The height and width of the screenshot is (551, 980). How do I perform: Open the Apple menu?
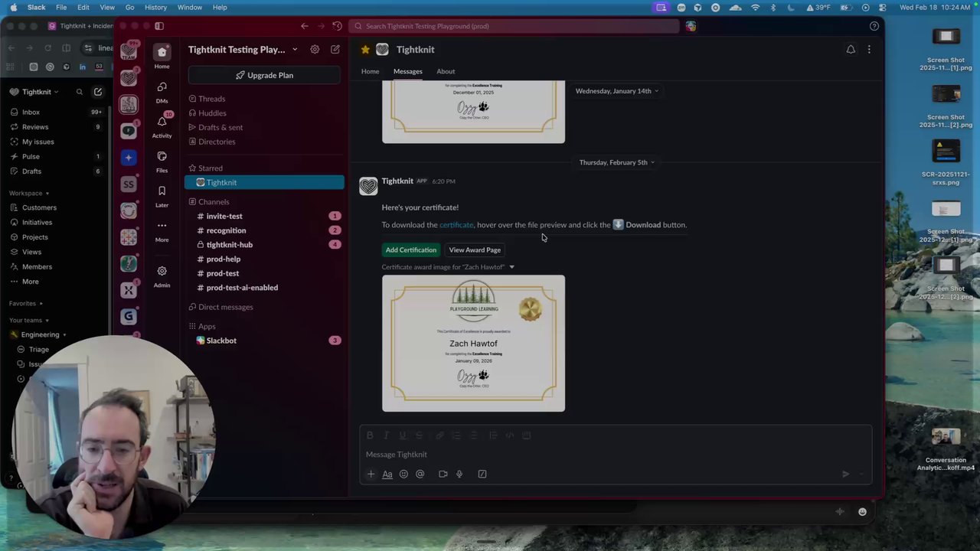point(13,7)
